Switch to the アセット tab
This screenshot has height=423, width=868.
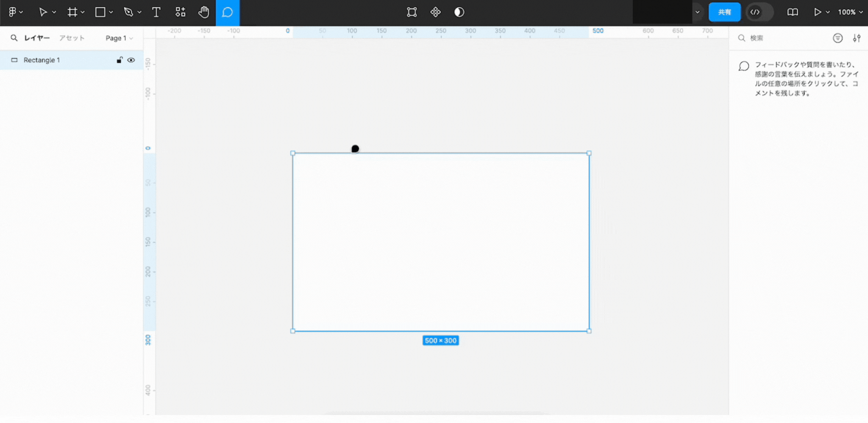72,38
